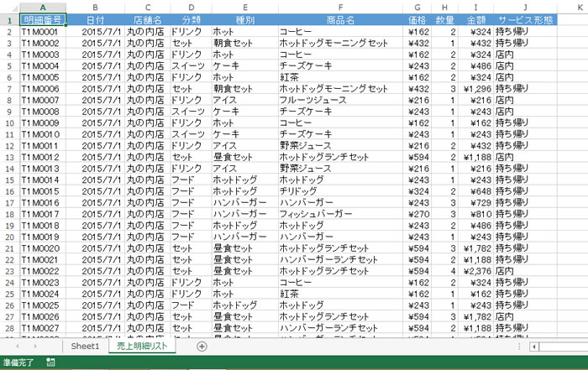Click header cell 明細番号
The width and height of the screenshot is (588, 370).
pyautogui.click(x=43, y=20)
